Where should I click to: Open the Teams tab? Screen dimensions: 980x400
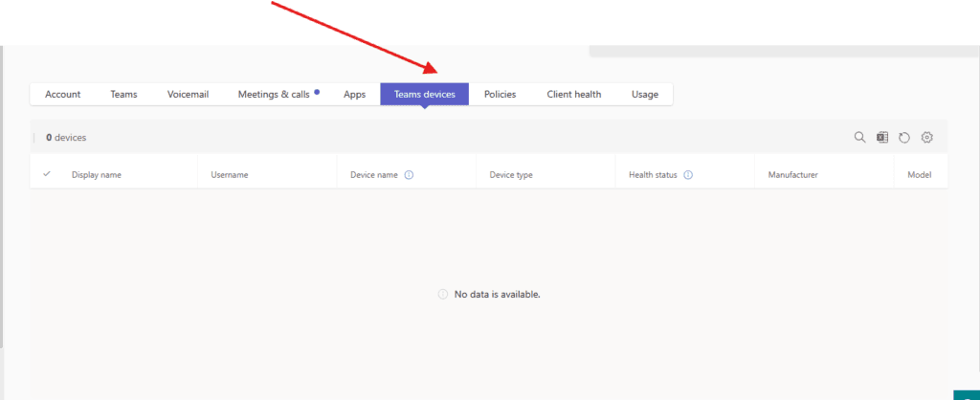(123, 95)
